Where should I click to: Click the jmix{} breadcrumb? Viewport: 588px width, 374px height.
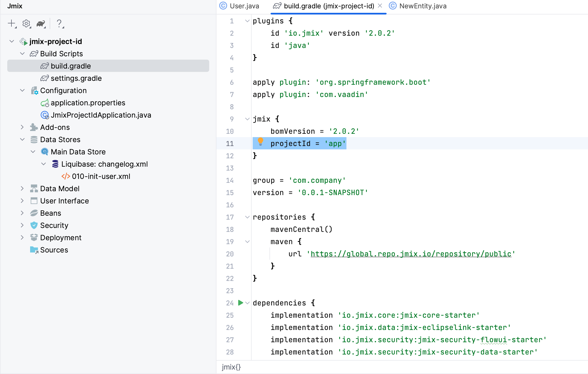(231, 367)
